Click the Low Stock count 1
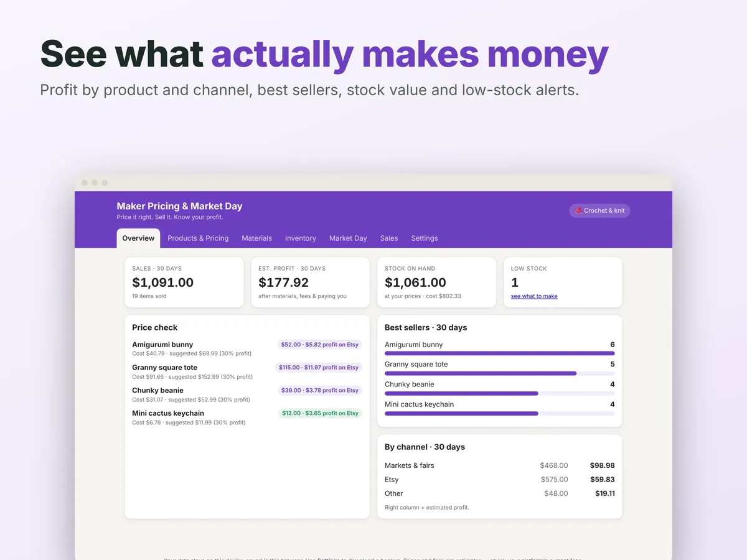The width and height of the screenshot is (747, 560). [x=515, y=282]
